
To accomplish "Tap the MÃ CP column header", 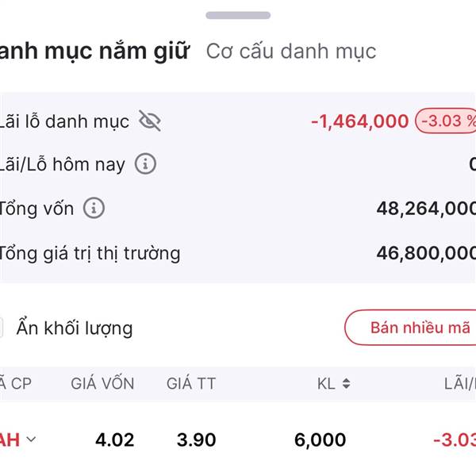I will [16, 384].
